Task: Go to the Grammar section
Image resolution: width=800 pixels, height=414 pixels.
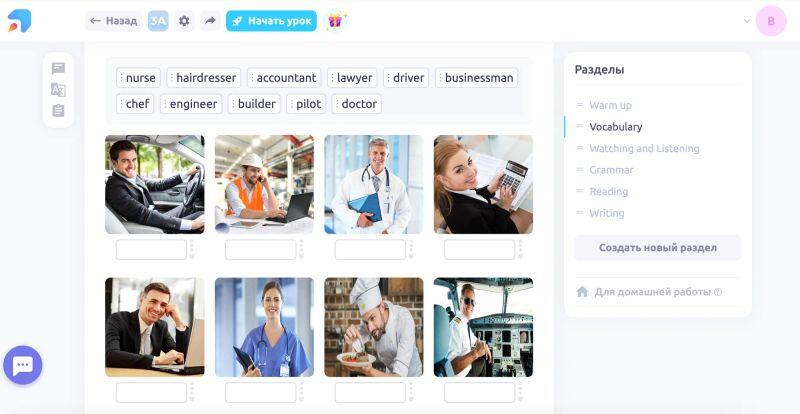Action: coord(611,170)
